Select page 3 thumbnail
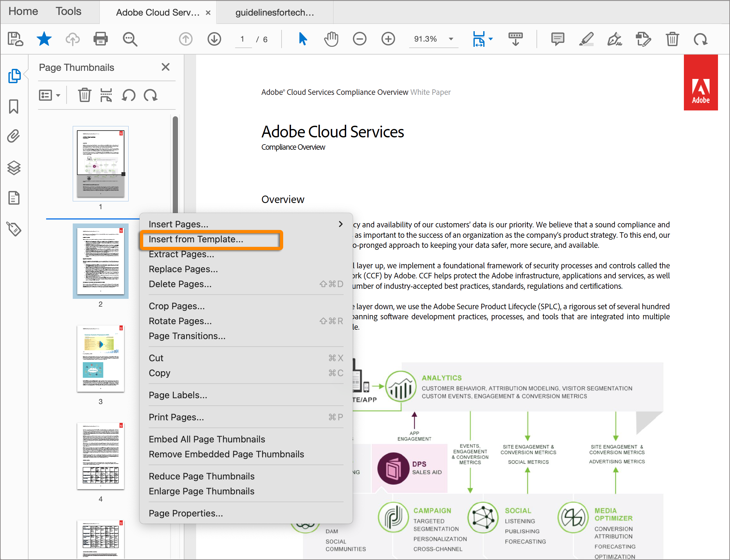 [100, 359]
